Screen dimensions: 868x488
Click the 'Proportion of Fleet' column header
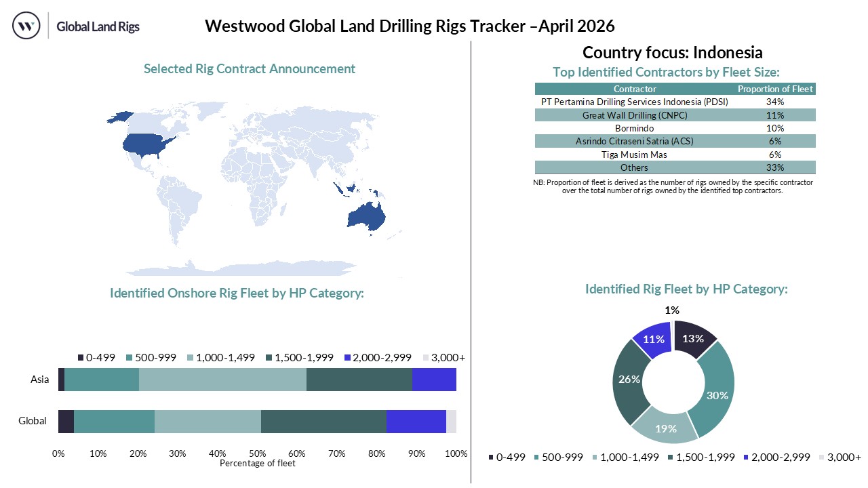[x=776, y=89]
